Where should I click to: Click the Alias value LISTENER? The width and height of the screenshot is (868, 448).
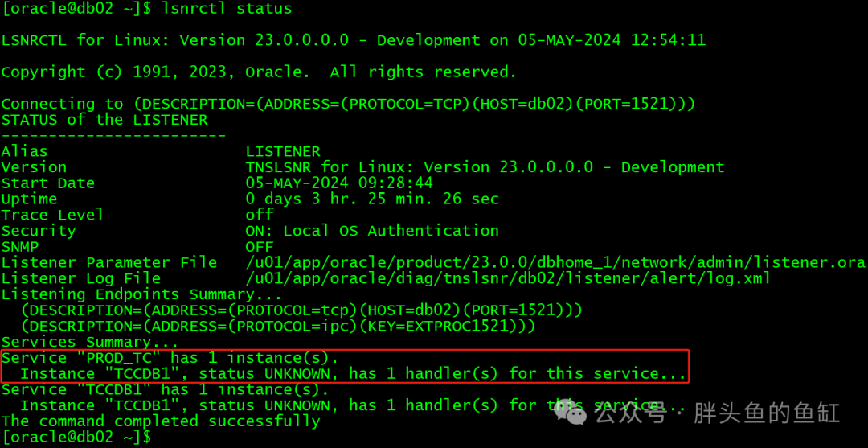(283, 152)
